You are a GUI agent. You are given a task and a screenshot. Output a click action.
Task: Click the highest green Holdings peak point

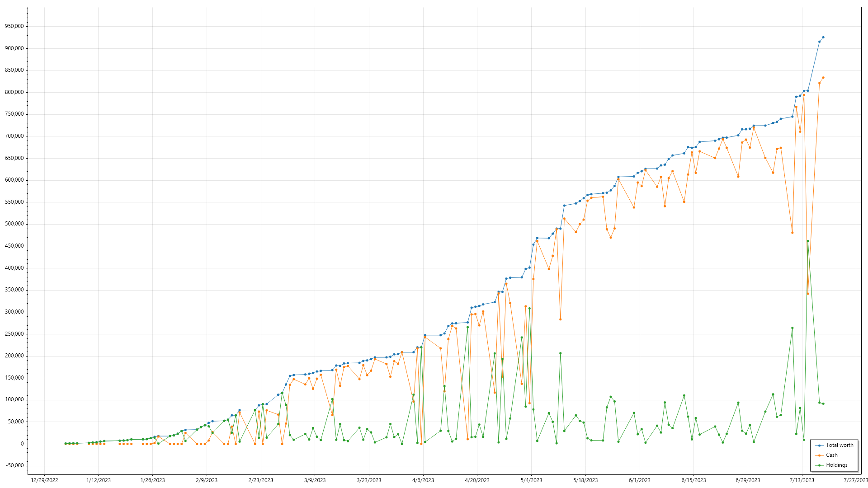coord(808,241)
